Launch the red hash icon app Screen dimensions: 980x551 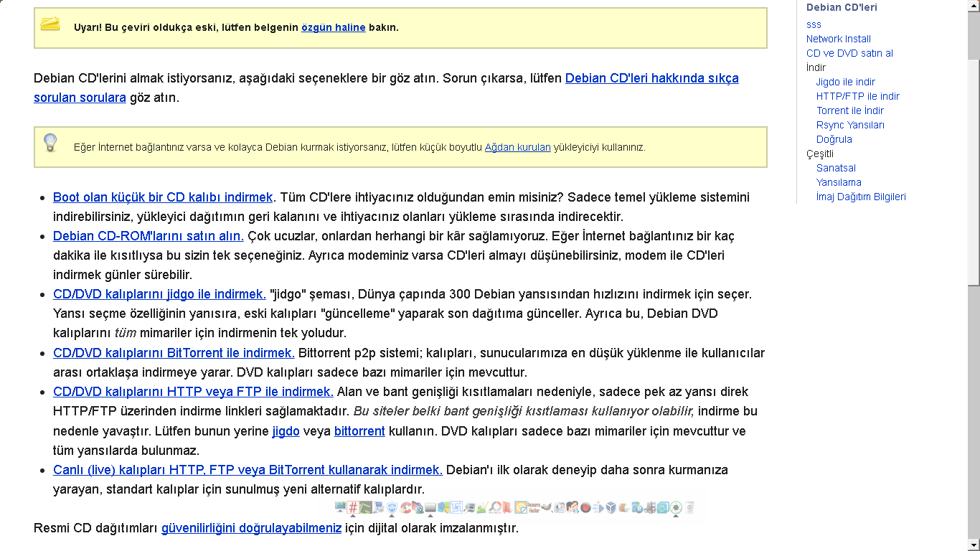(352, 507)
